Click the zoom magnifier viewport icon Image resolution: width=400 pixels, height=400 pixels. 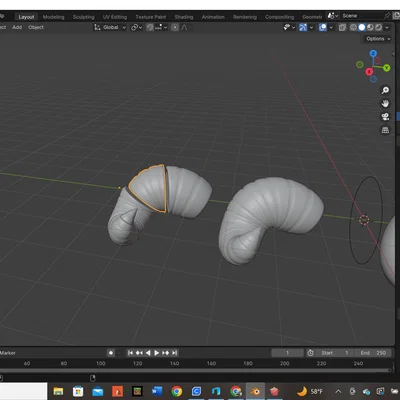point(385,90)
